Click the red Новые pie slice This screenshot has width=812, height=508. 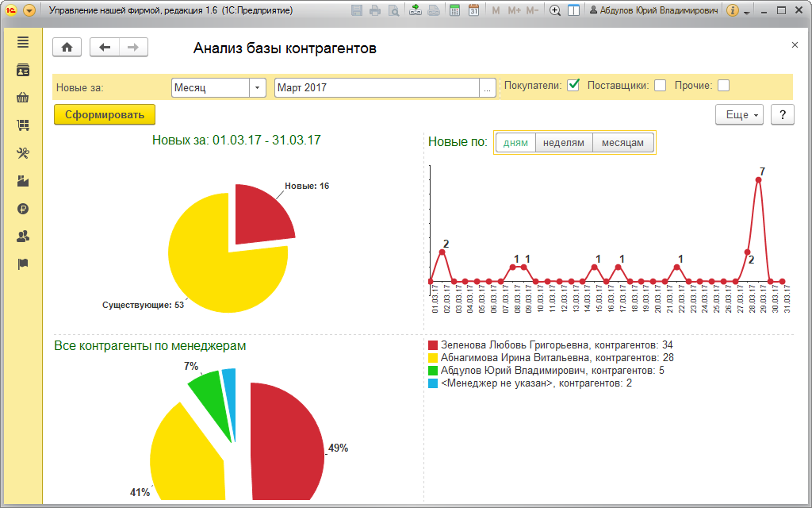coord(260,213)
